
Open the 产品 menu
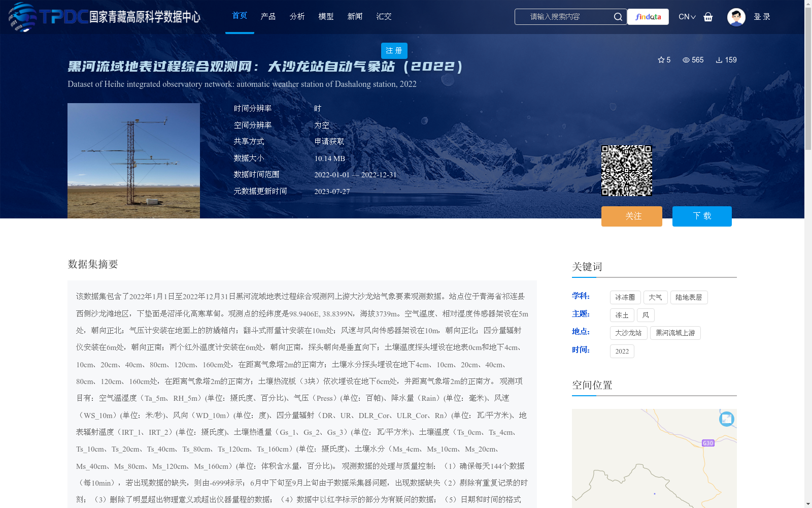pyautogui.click(x=268, y=17)
